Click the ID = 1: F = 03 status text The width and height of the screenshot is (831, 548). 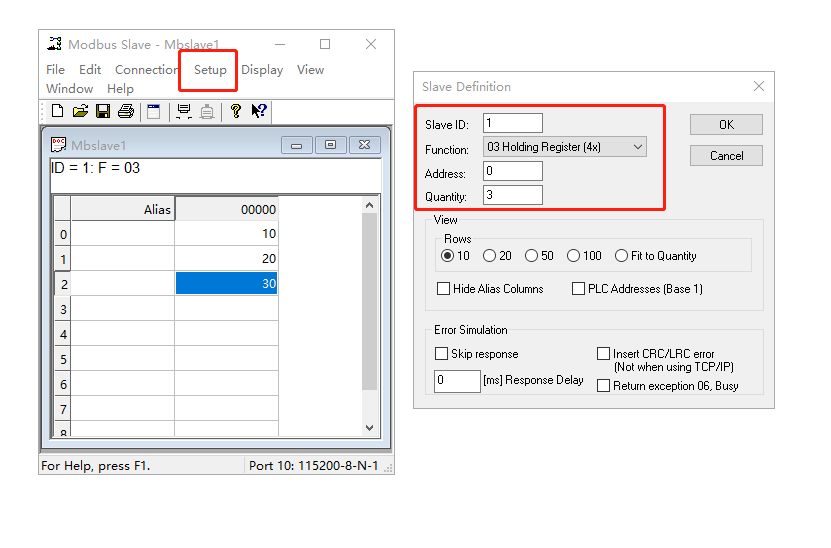95,168
